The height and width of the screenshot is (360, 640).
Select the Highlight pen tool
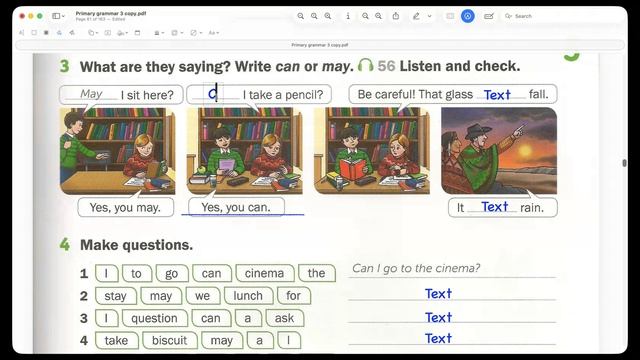tap(416, 16)
